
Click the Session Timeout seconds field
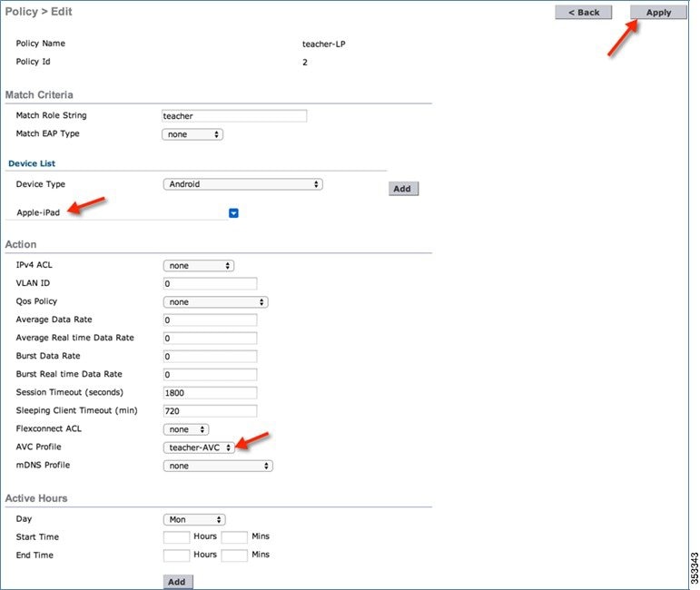pyautogui.click(x=211, y=393)
